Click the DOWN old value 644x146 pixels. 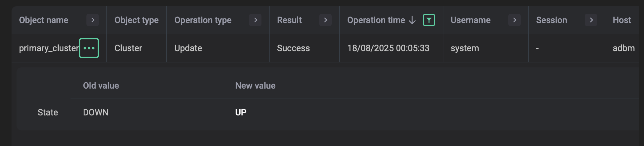pos(96,112)
